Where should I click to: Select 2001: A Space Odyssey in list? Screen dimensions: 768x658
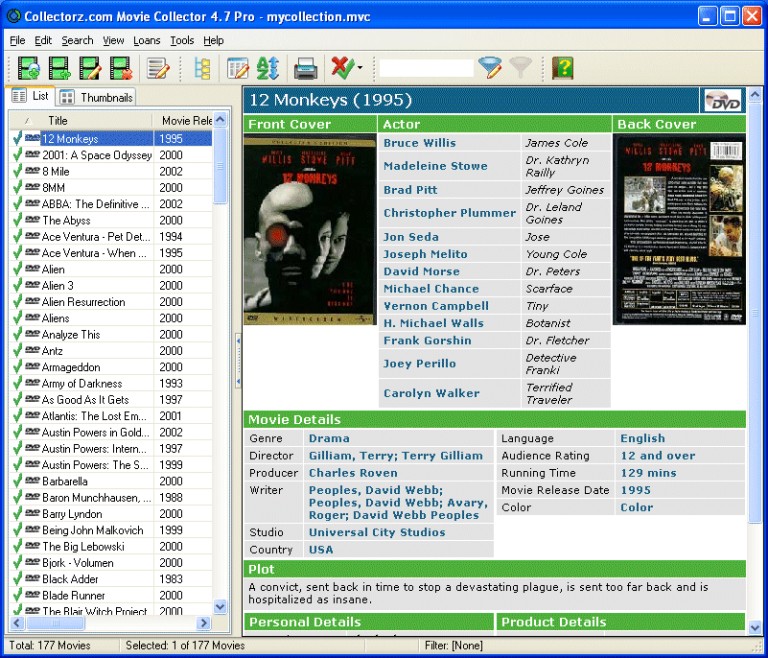[97, 155]
